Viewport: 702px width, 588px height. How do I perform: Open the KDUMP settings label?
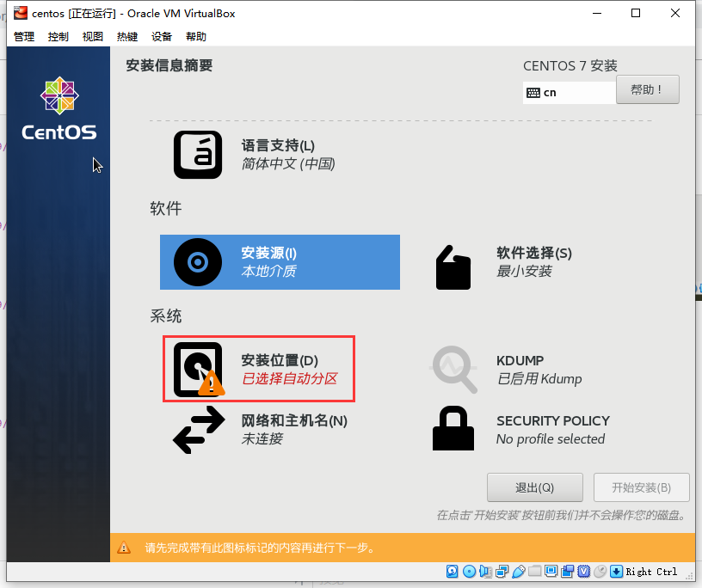click(520, 360)
